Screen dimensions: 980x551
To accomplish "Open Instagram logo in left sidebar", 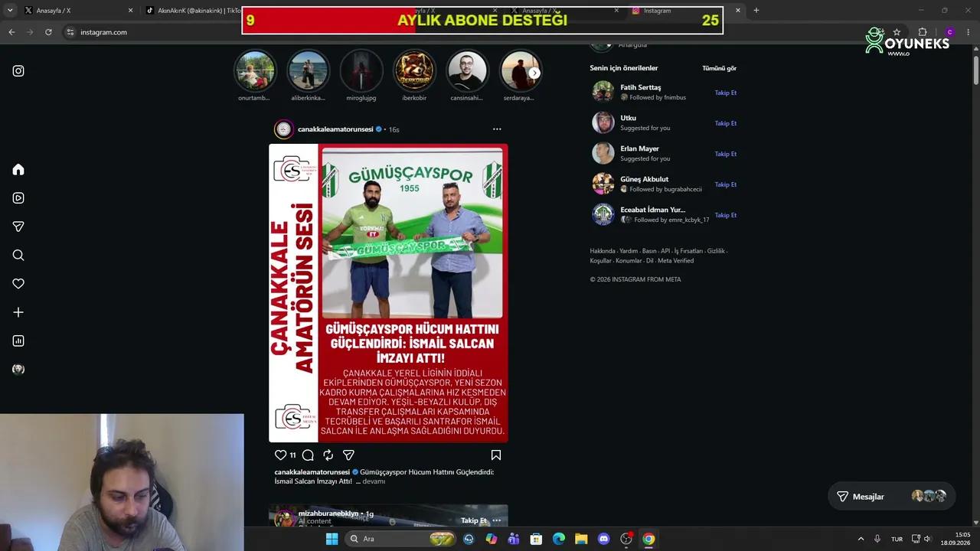I will tap(18, 71).
